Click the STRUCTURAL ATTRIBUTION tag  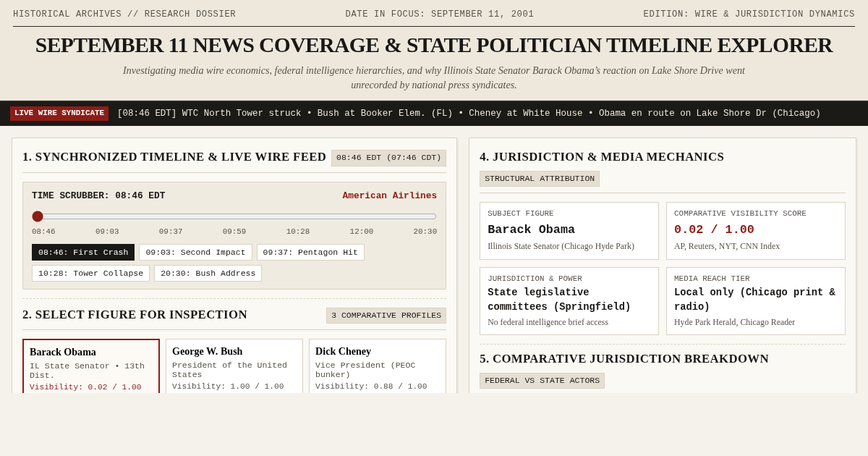tap(540, 179)
